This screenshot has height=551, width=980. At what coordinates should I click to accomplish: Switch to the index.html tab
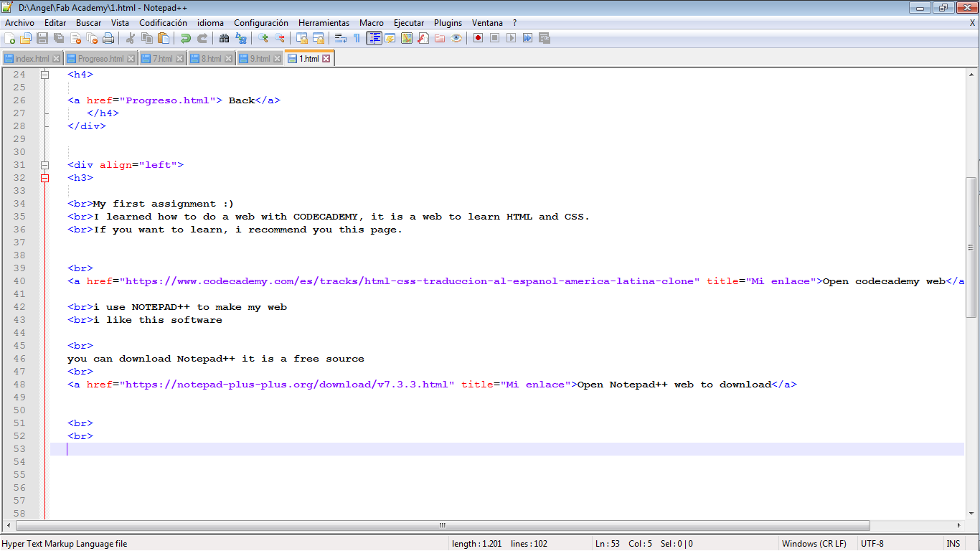(x=32, y=59)
